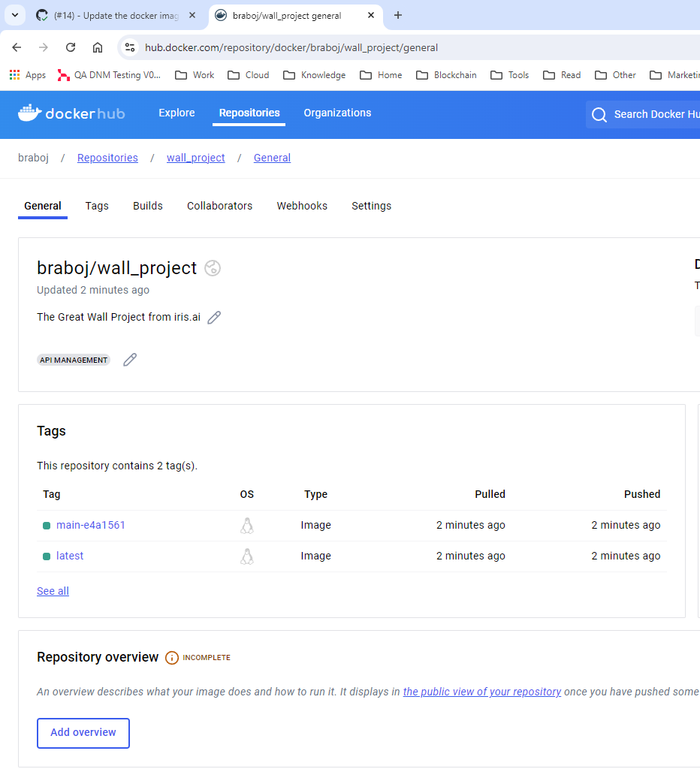This screenshot has height=769, width=700.
Task: Click the browser home icon
Action: point(98,47)
